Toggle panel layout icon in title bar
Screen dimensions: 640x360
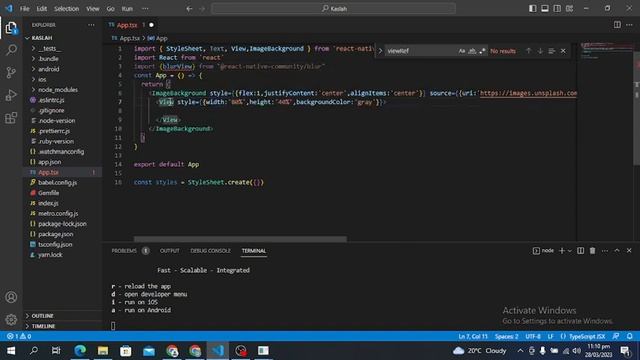544,8
